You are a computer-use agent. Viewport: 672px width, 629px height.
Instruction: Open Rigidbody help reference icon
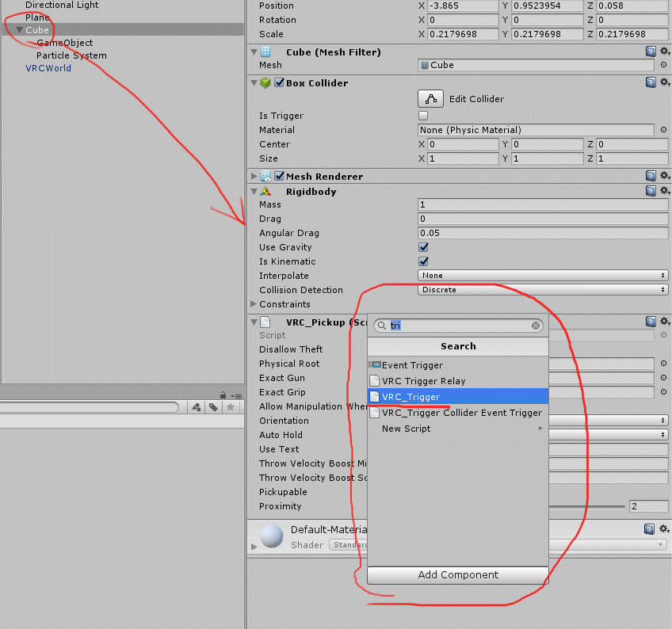tap(651, 191)
